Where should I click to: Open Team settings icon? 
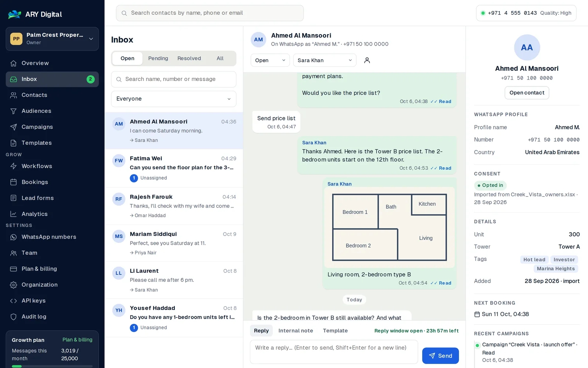14,253
